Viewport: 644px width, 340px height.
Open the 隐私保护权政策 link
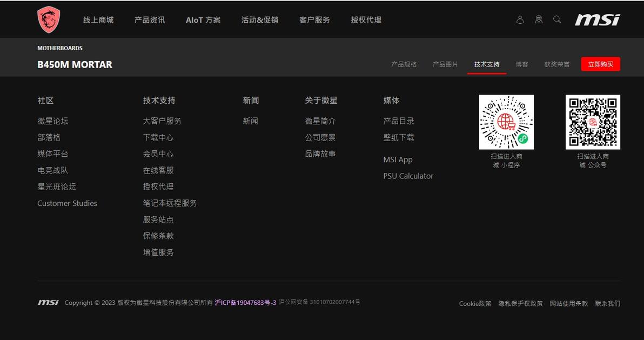click(520, 303)
